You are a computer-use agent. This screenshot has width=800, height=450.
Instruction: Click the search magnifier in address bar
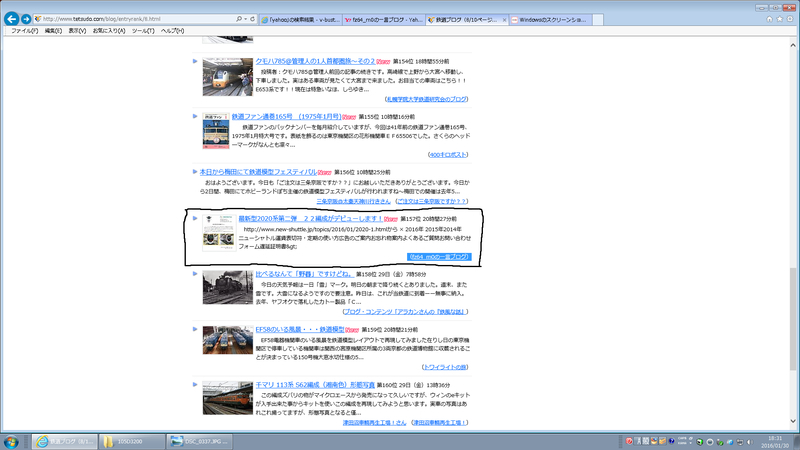pyautogui.click(x=238, y=19)
